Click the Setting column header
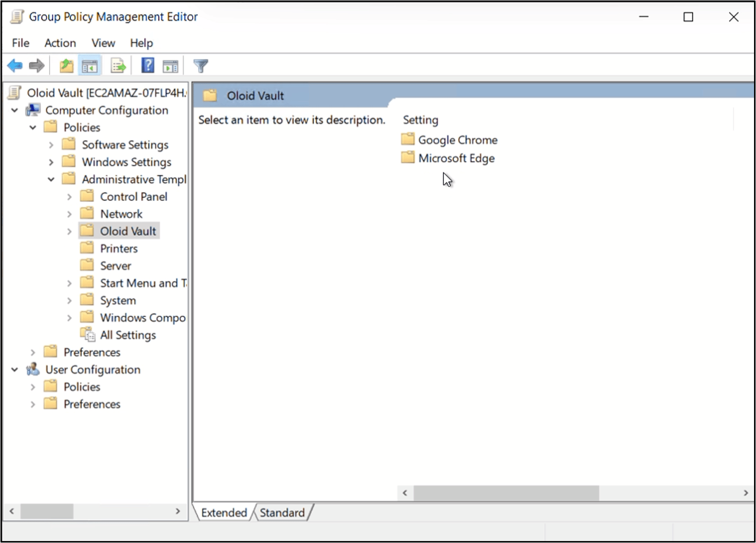Screen dimensions: 756x543 [421, 120]
